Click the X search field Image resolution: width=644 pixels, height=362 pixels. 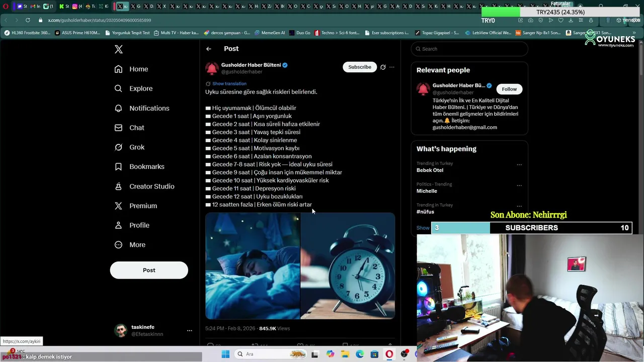[x=469, y=49]
